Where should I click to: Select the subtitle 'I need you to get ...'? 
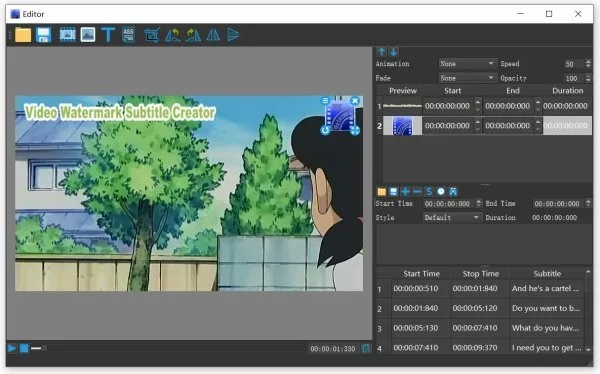[x=546, y=348]
